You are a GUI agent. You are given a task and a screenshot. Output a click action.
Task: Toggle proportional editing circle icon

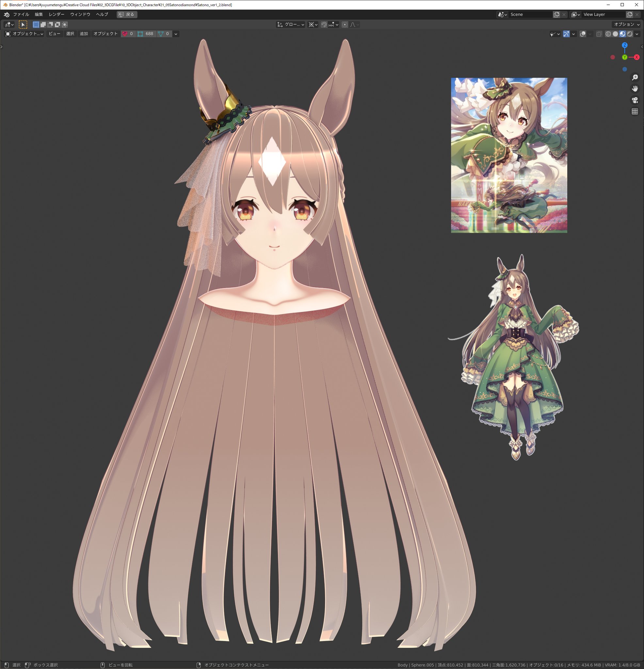tap(345, 24)
